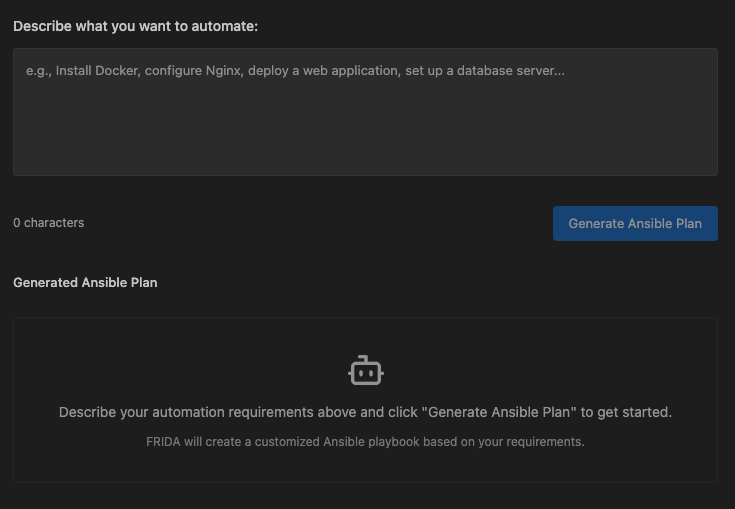Click the FRIDA robot icon
The image size is (735, 509).
pos(366,370)
